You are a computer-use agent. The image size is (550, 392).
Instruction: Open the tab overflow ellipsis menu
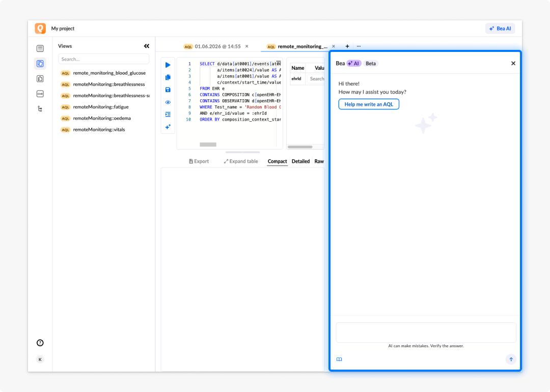pos(359,46)
